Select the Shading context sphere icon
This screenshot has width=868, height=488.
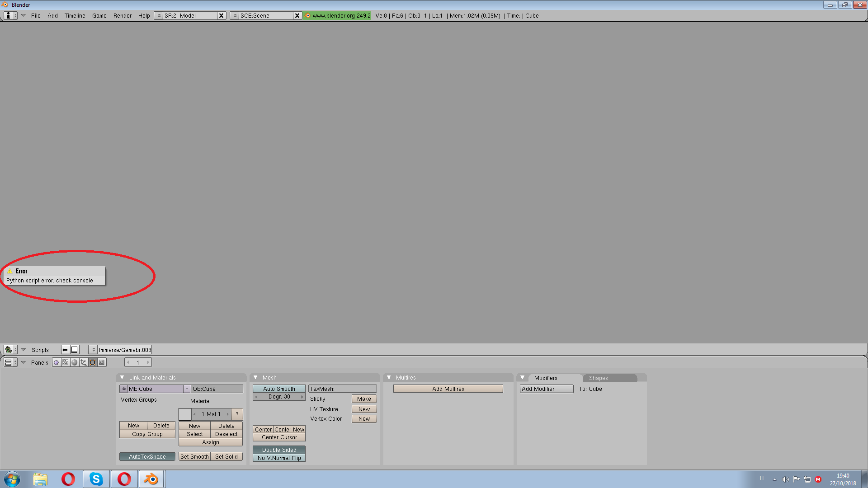pos(75,362)
